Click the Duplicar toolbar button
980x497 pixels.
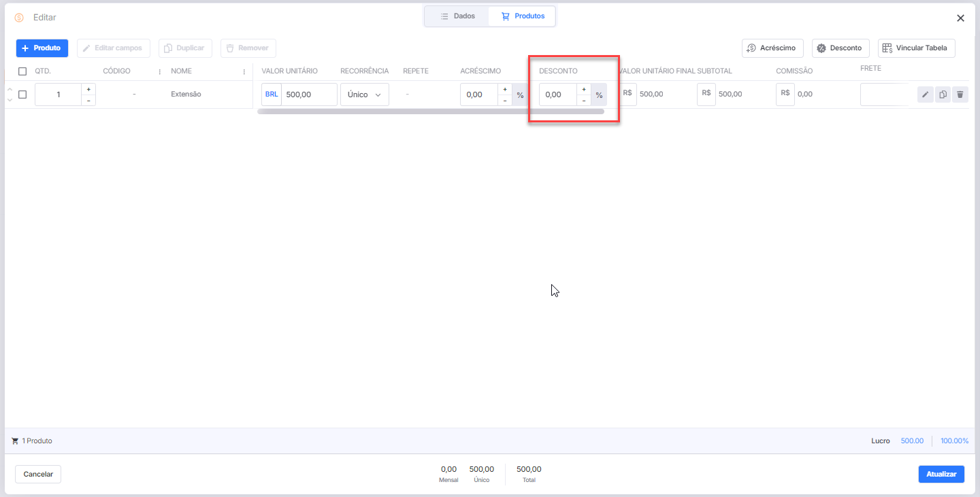[185, 48]
